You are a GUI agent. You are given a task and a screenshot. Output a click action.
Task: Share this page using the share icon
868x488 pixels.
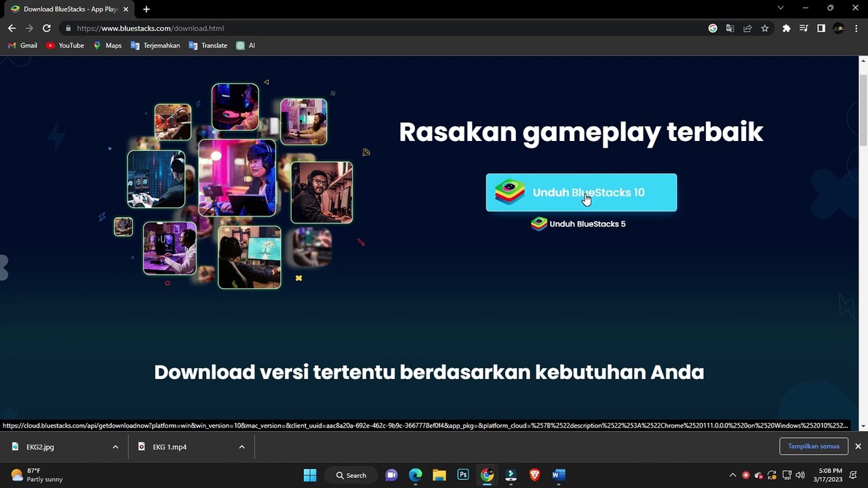(x=747, y=28)
